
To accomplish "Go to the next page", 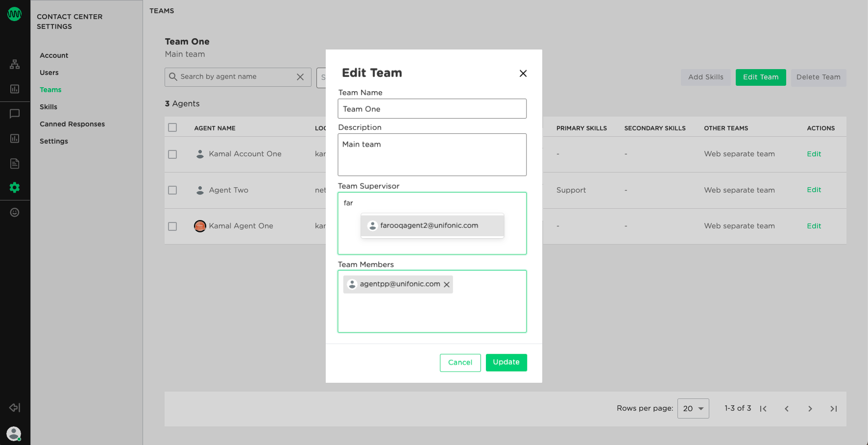I will [810, 409].
